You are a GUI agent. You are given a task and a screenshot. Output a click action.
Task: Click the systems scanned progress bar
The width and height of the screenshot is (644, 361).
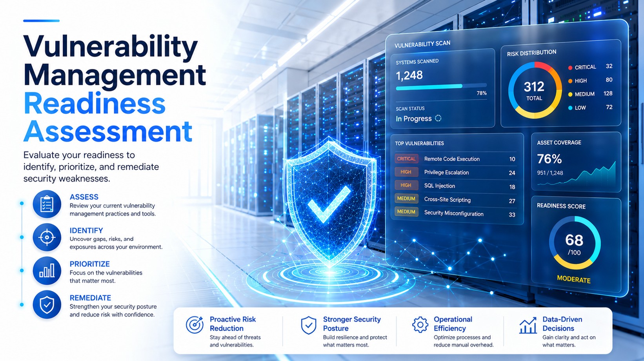coord(441,86)
